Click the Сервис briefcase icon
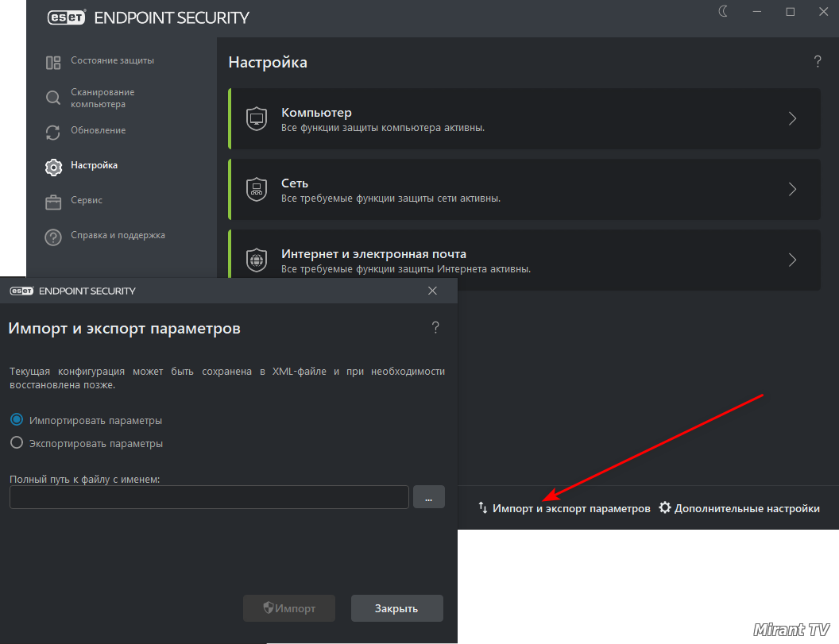 pyautogui.click(x=53, y=202)
